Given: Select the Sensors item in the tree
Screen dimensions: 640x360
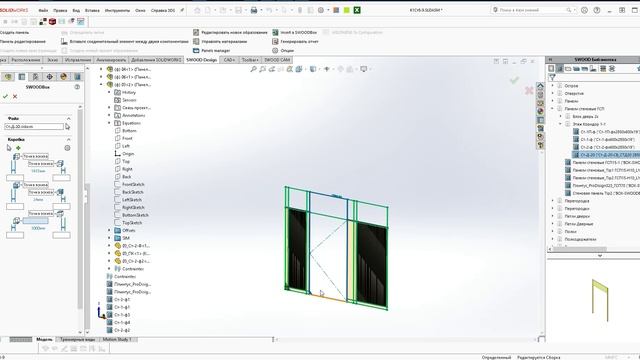Looking at the screenshot, I should point(129,100).
